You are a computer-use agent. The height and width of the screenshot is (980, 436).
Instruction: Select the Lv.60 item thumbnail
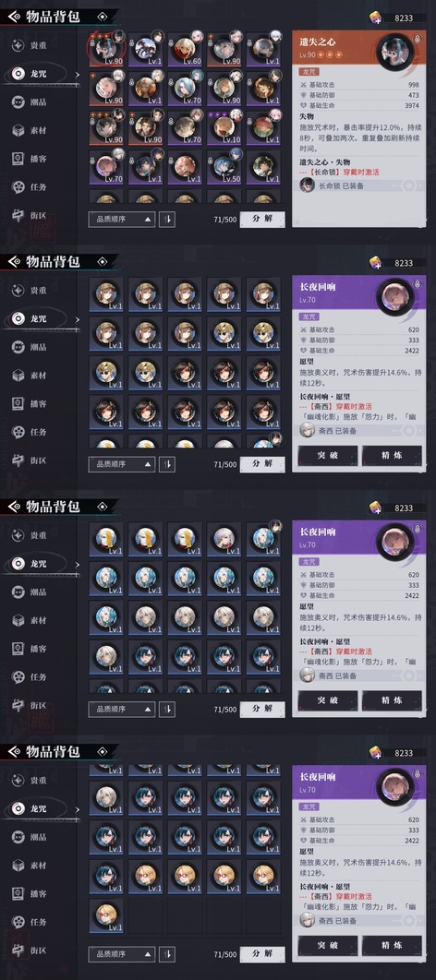click(185, 49)
